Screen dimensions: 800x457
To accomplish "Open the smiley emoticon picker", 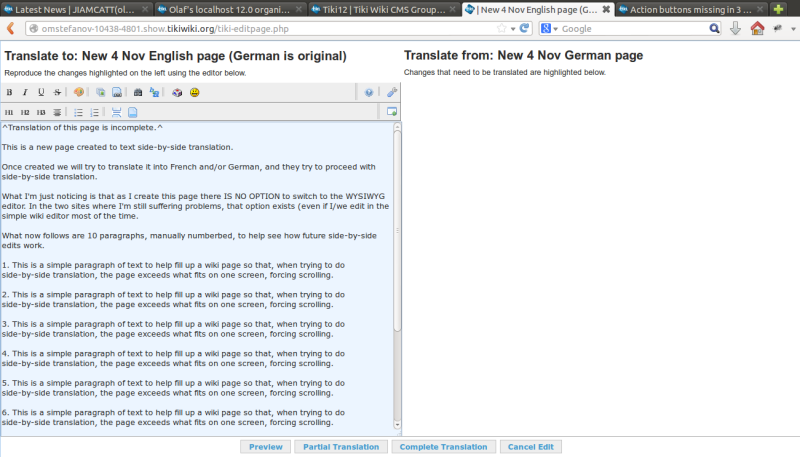I will 194,92.
